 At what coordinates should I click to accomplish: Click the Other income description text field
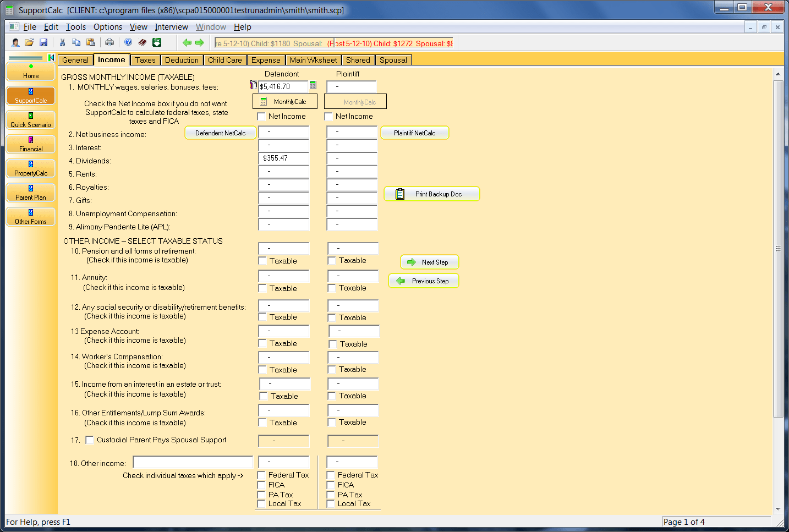point(193,462)
